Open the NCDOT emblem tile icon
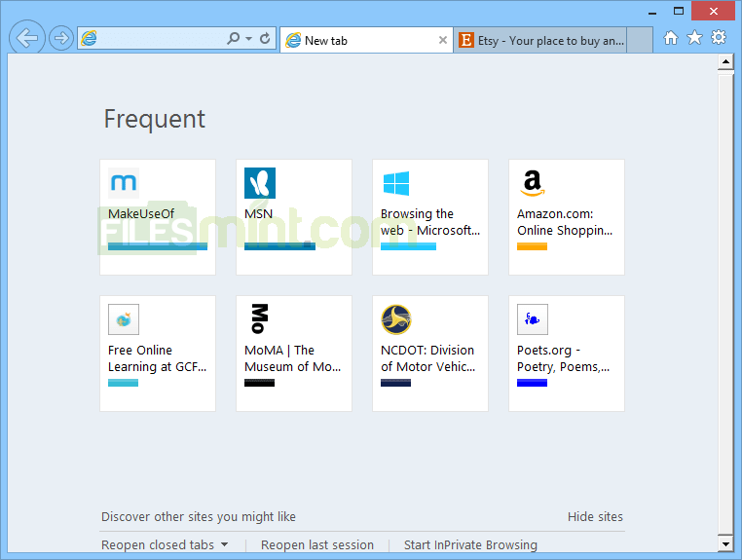The height and width of the screenshot is (560, 742). 396,319
